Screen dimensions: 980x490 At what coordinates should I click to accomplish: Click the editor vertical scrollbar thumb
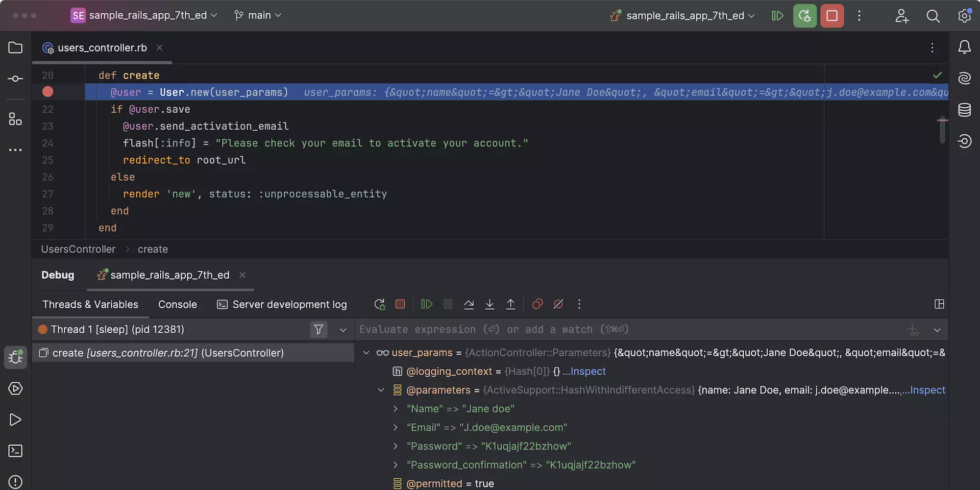point(942,131)
